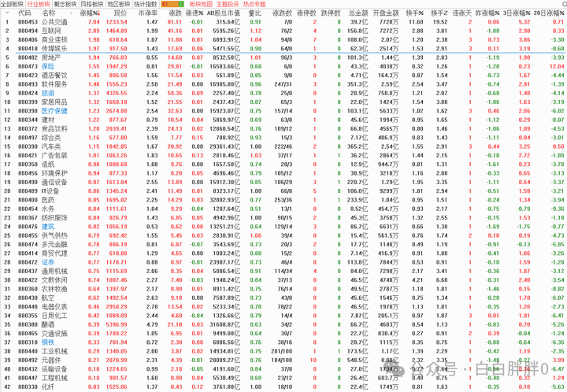Open the blue 钢铁 sector link
567x392 pixels.
pyautogui.click(x=48, y=342)
